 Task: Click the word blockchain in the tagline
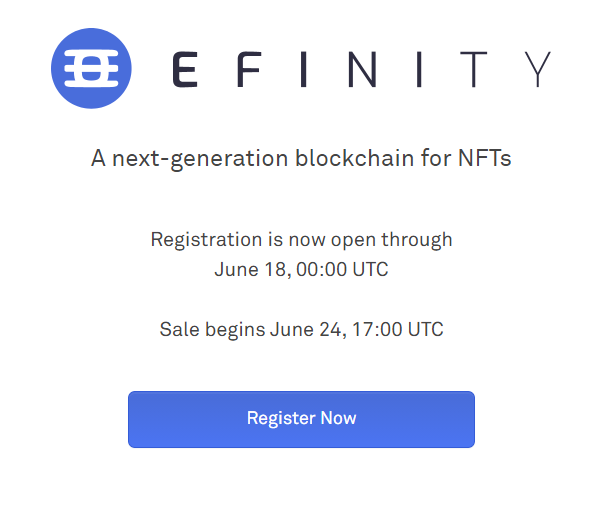[x=354, y=158]
